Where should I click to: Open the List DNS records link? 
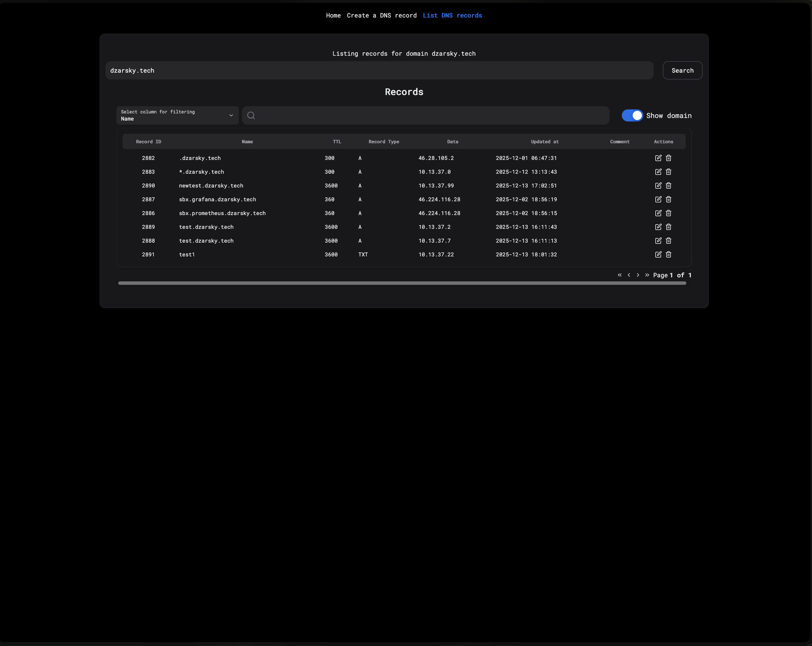pyautogui.click(x=452, y=16)
